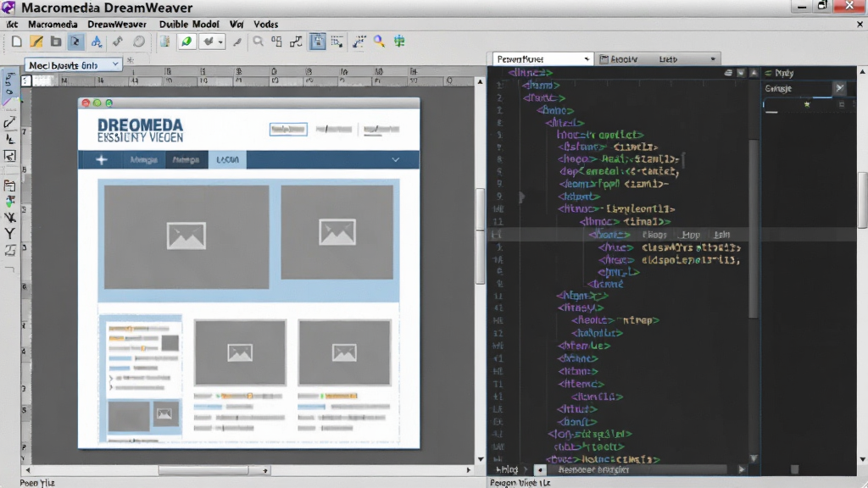Click the X button next to 'Gwusje'
Viewport: 868px width, 488px height.
(x=840, y=88)
